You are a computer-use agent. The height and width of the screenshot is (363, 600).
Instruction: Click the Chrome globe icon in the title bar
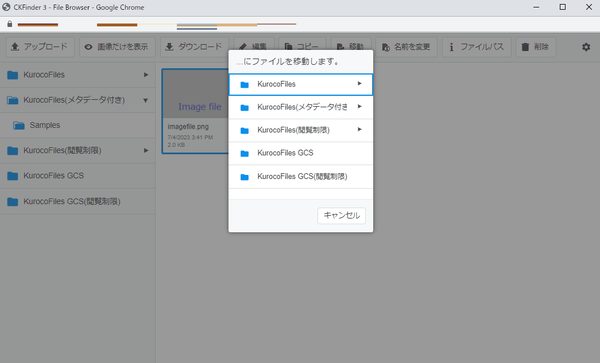point(6,7)
